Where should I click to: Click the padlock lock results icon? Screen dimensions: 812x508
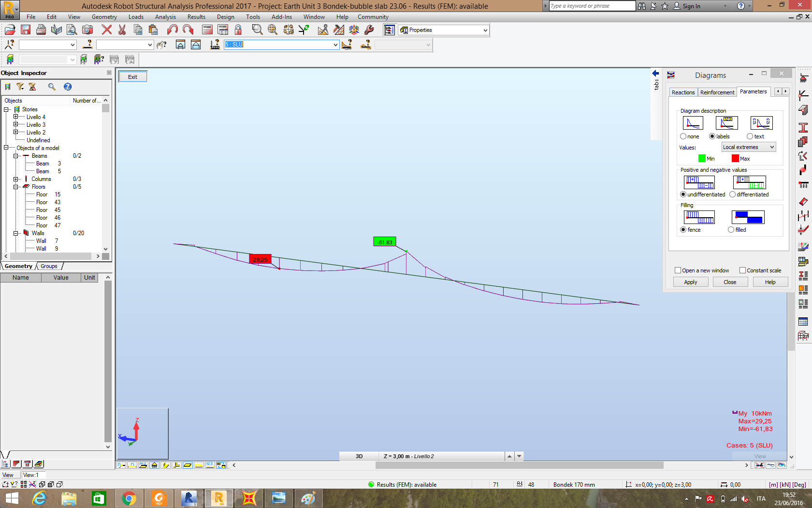[x=238, y=30]
